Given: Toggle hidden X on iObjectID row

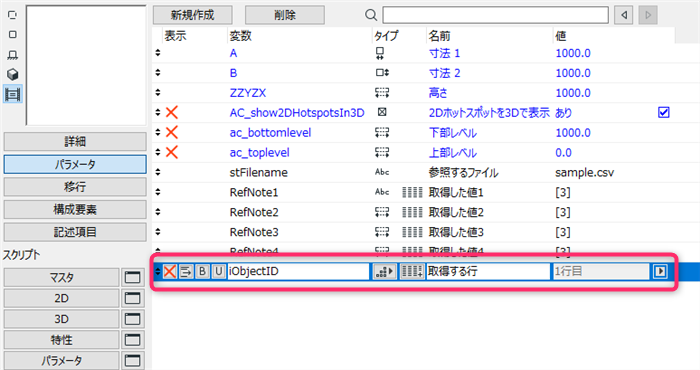Looking at the screenshot, I should click(170, 271).
